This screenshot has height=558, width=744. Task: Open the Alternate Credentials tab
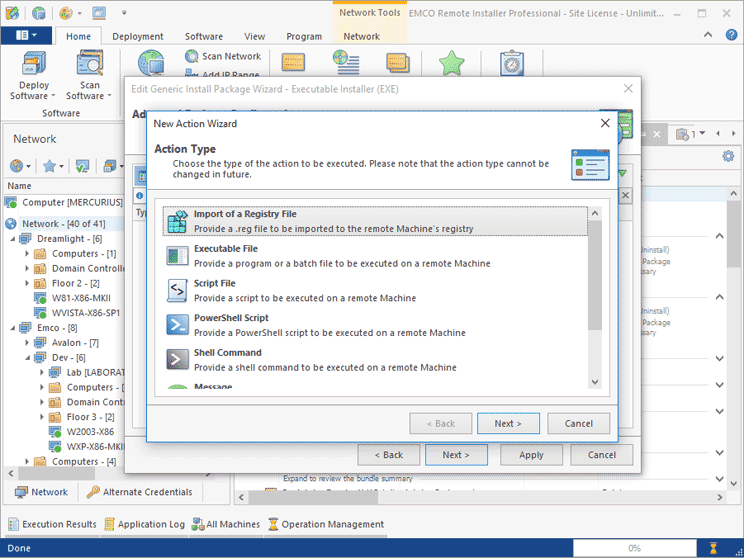point(140,492)
